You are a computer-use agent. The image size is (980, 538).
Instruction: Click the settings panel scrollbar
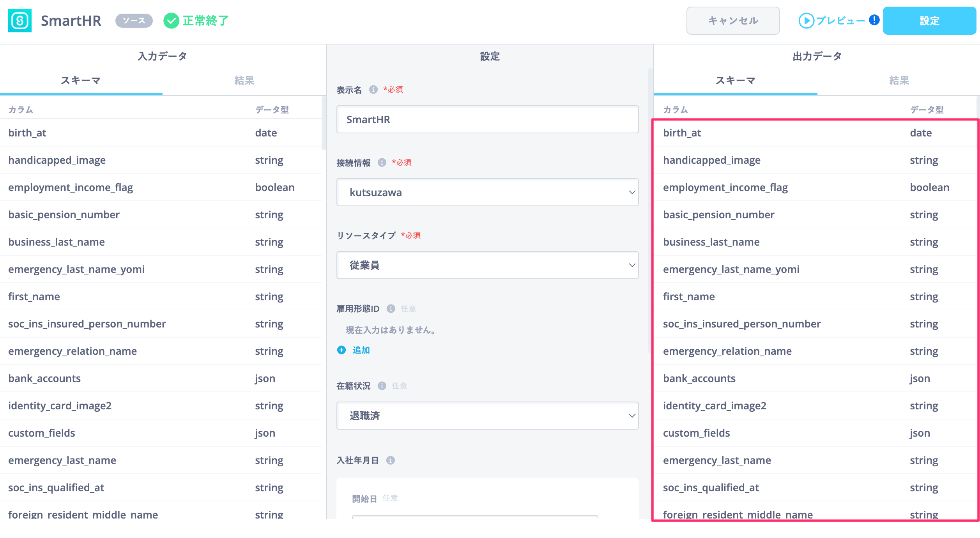point(650,211)
